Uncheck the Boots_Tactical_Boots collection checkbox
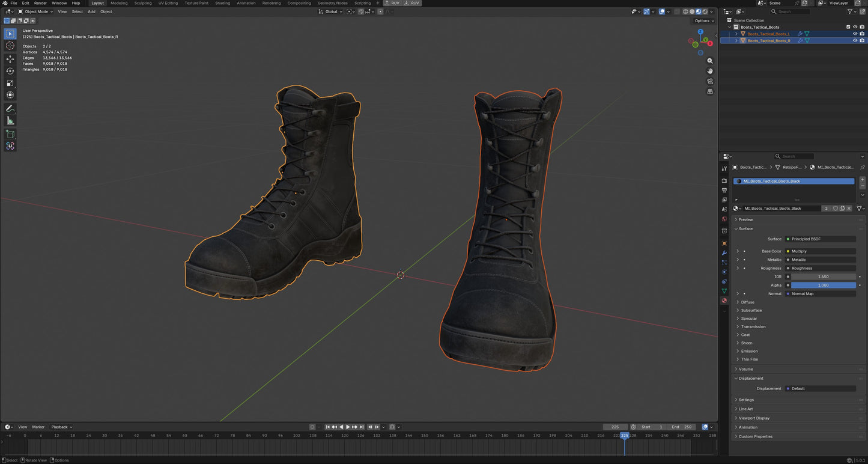 (x=848, y=27)
